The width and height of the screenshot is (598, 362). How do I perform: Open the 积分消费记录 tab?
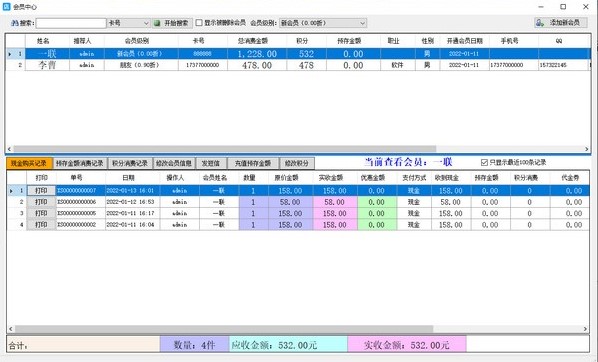coord(130,163)
